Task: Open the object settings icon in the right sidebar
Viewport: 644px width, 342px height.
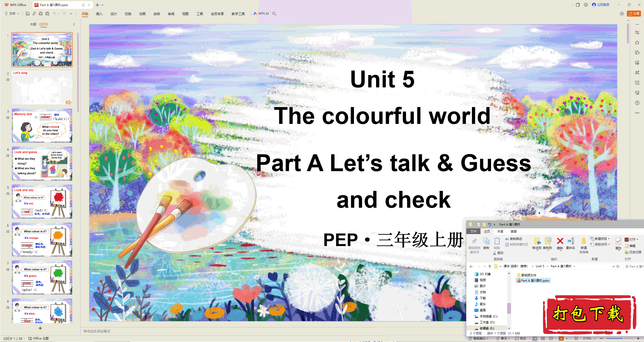Action: tap(637, 32)
